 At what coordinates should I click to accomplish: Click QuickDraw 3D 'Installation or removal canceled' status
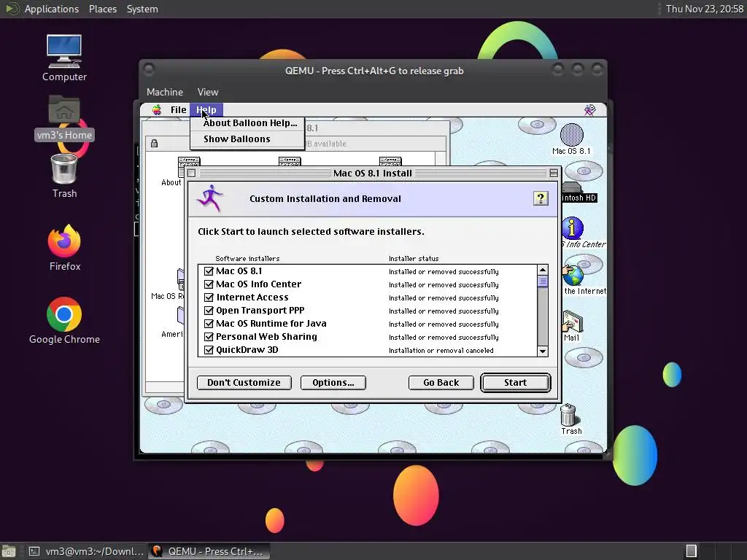(x=441, y=351)
